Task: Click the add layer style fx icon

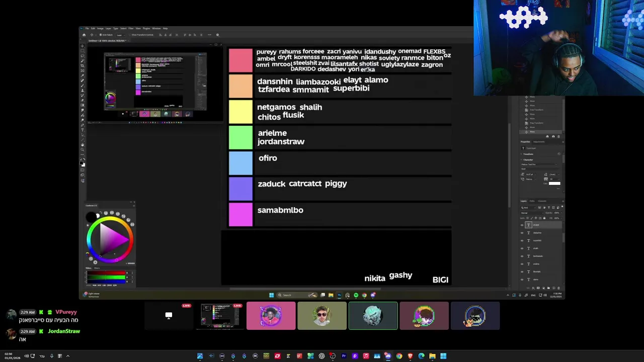Action: tap(533, 288)
